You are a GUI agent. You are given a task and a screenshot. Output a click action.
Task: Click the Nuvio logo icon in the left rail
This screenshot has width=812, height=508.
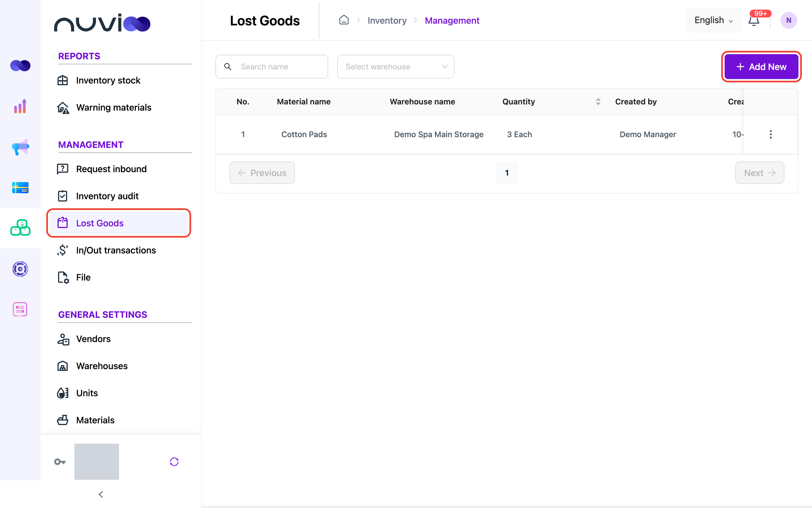20,65
